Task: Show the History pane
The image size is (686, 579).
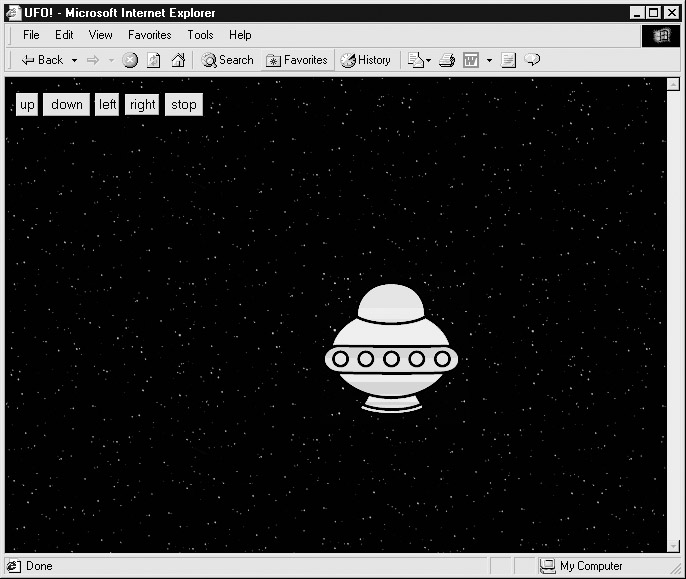Action: tap(366, 60)
